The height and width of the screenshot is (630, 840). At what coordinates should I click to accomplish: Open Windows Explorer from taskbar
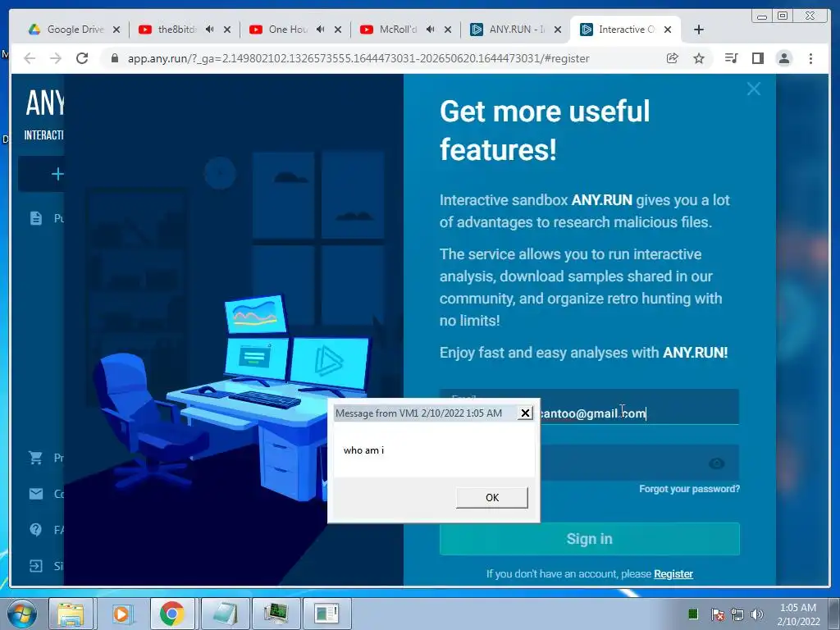pyautogui.click(x=71, y=614)
